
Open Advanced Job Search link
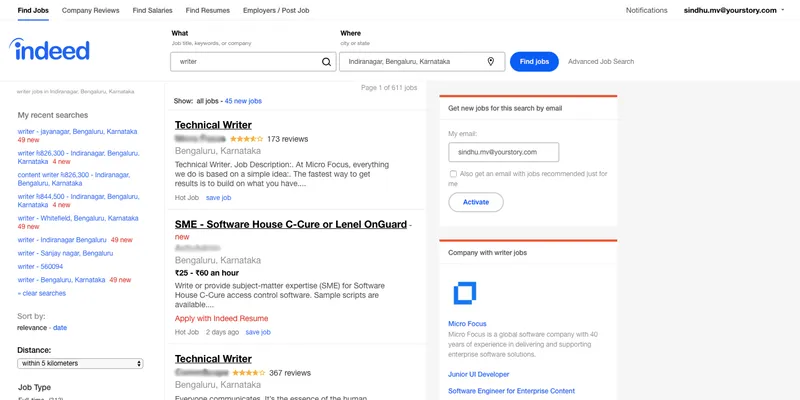[600, 62]
